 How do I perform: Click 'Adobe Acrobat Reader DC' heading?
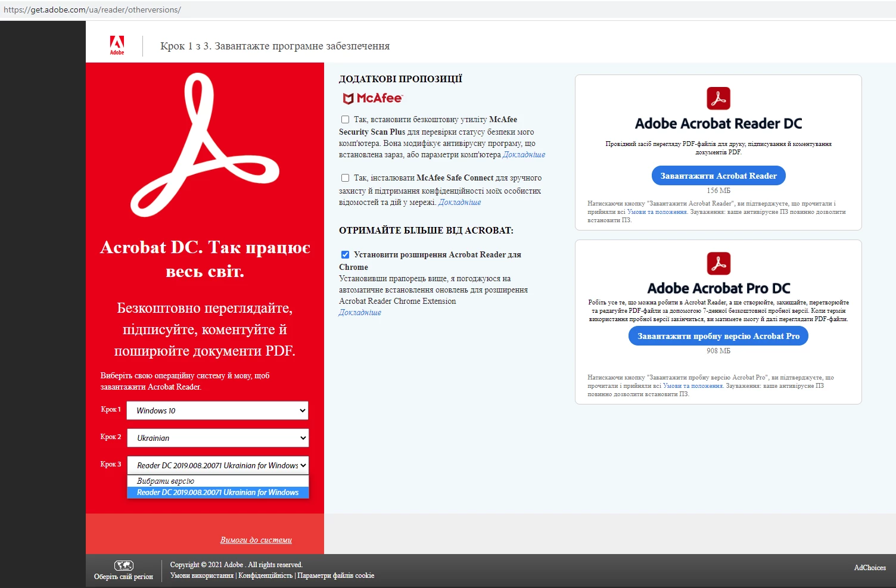718,123
